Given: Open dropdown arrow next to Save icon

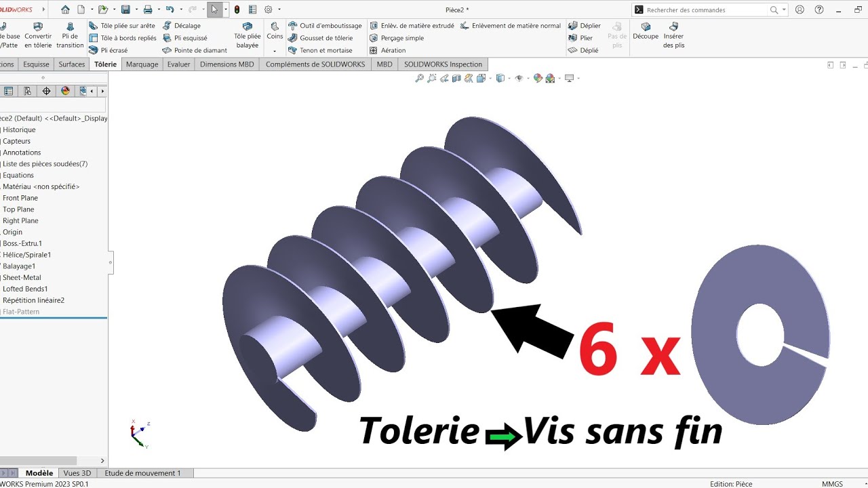Looking at the screenshot, I should coord(135,9).
